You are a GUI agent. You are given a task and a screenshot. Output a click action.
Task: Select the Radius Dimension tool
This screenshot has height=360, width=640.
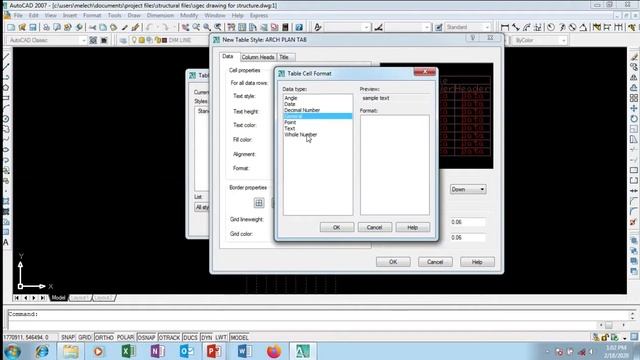click(x=551, y=27)
